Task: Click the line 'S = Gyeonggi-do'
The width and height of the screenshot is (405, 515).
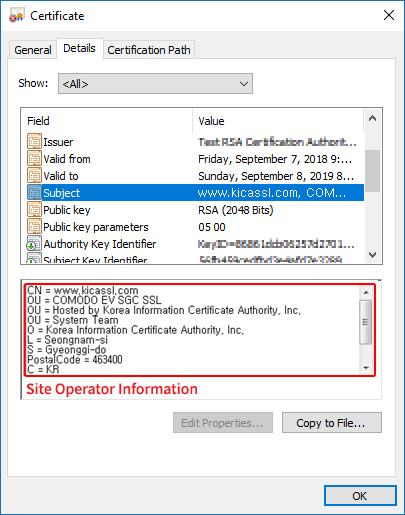Action: [x=67, y=350]
